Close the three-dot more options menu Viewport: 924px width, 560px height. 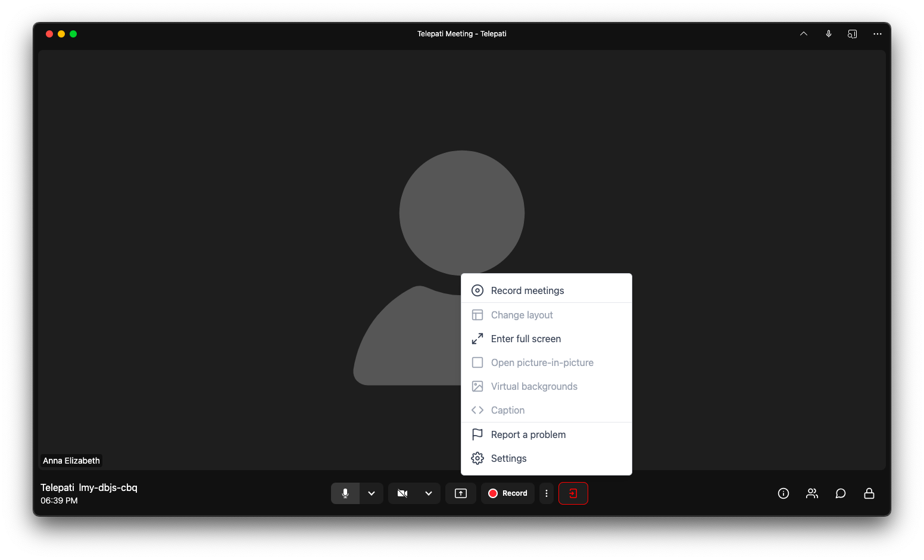[x=547, y=493]
